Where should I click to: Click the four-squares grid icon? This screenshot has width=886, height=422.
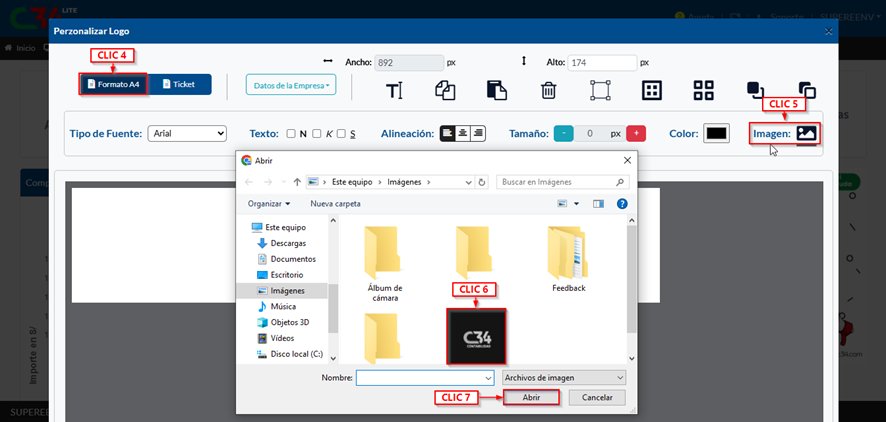tap(704, 91)
